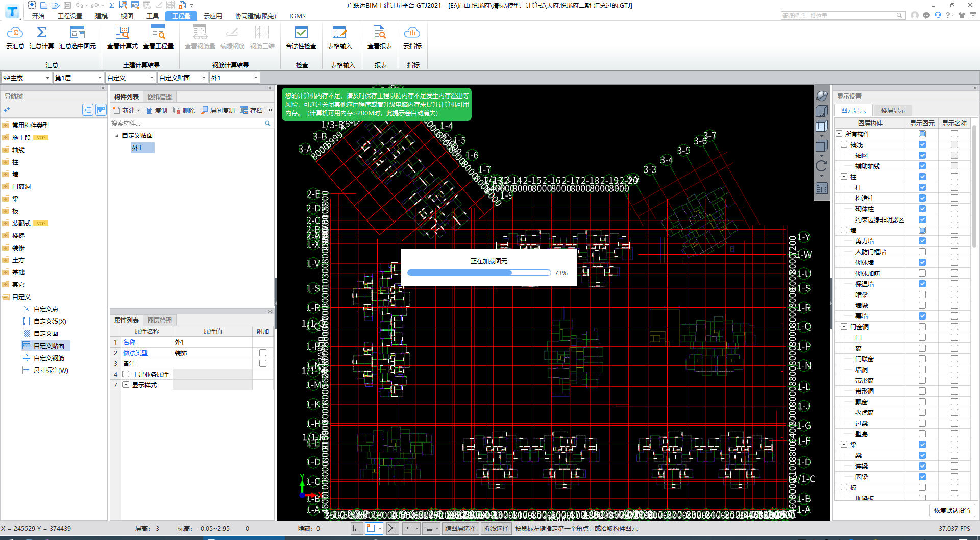Select 自定义钢筋 in nav tree

[x=44, y=358]
